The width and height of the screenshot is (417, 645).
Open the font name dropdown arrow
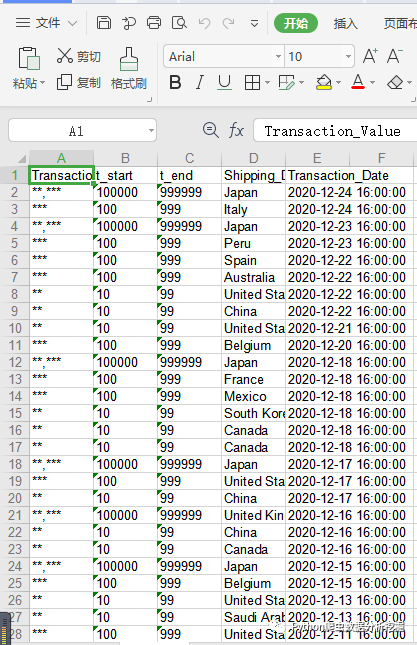click(x=278, y=56)
